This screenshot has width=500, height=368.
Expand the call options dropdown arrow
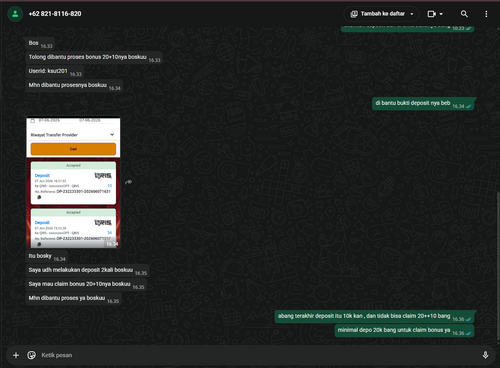441,14
